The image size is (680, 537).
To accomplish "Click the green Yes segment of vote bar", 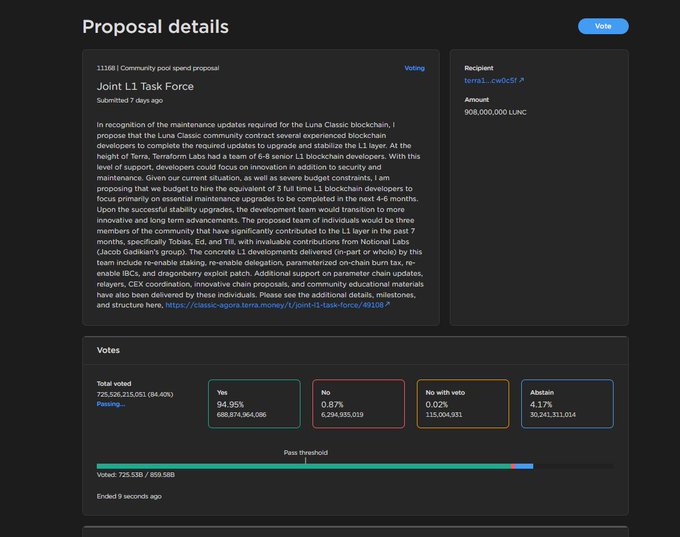I will [304, 466].
